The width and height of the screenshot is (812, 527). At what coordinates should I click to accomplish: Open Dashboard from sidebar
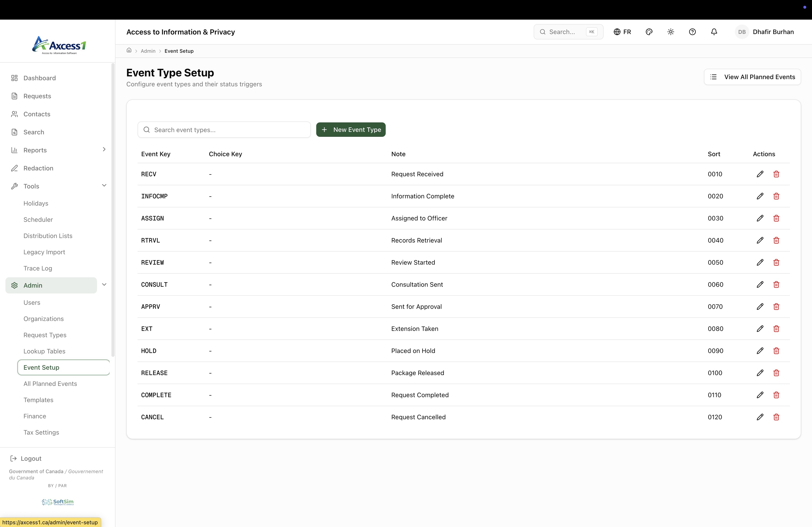[39, 78]
